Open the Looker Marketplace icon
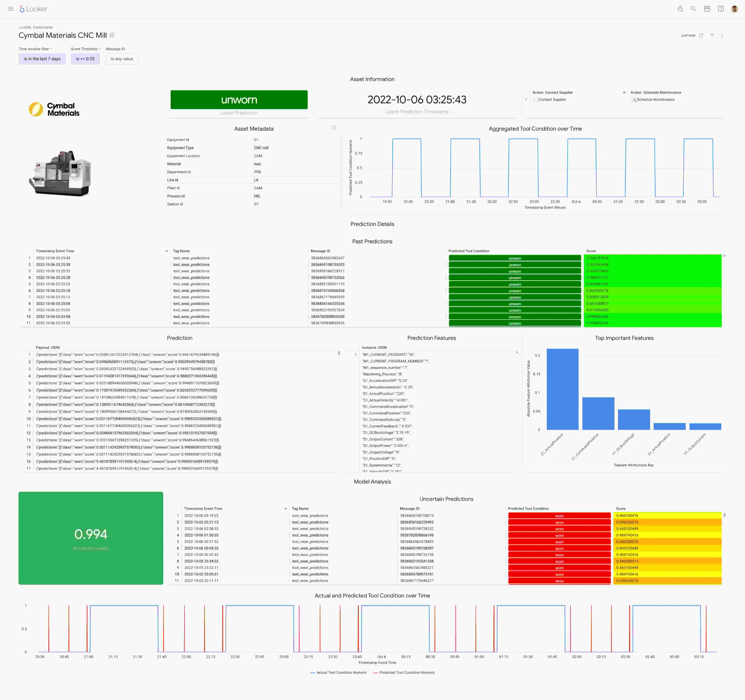Image resolution: width=745 pixels, height=700 pixels. tap(707, 8)
